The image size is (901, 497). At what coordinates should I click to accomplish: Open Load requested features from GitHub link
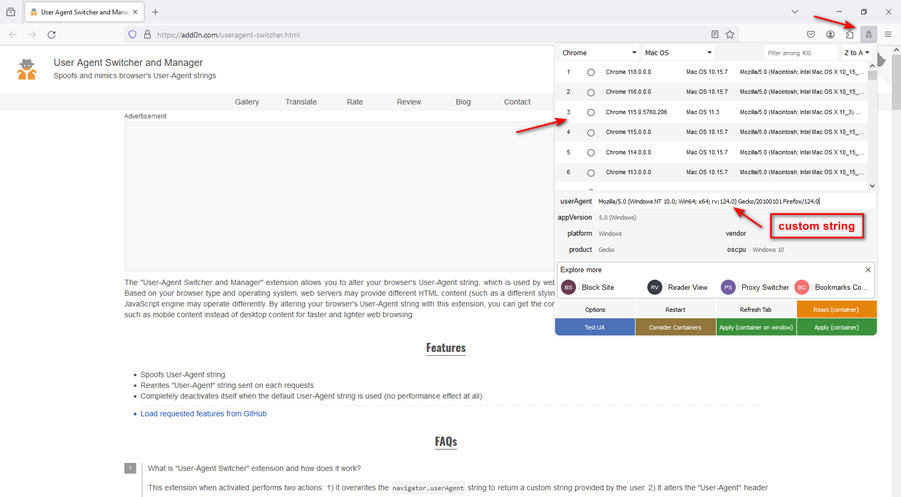[203, 414]
